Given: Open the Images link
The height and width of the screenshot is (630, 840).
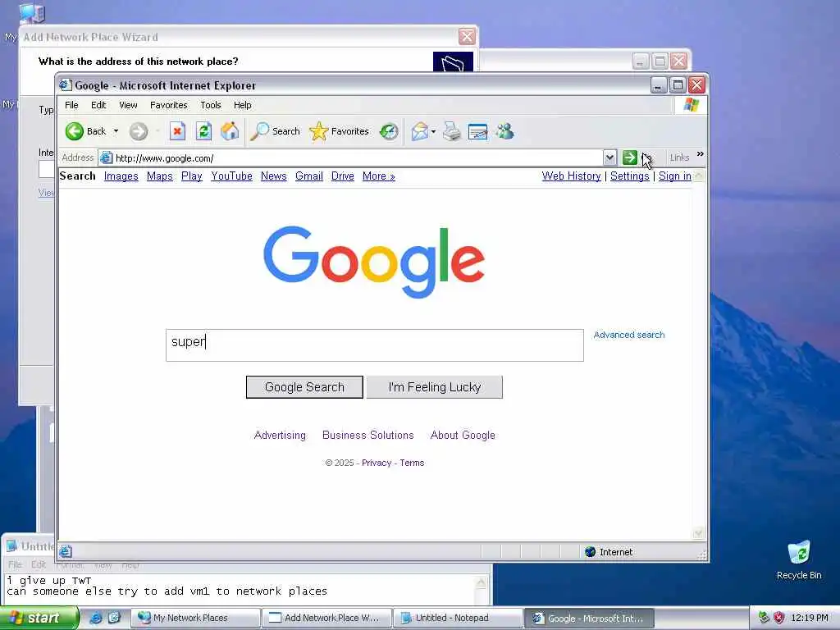Looking at the screenshot, I should click(x=121, y=176).
